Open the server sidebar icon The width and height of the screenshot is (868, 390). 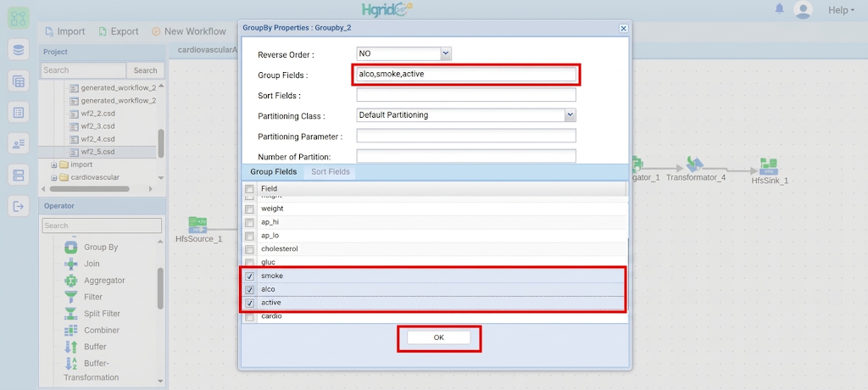pos(19,175)
